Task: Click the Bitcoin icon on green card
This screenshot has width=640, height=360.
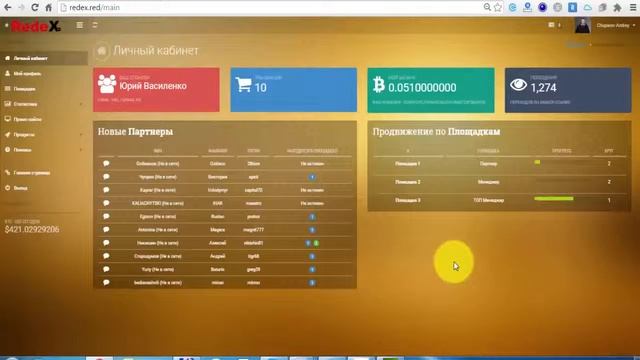Action: click(x=379, y=84)
